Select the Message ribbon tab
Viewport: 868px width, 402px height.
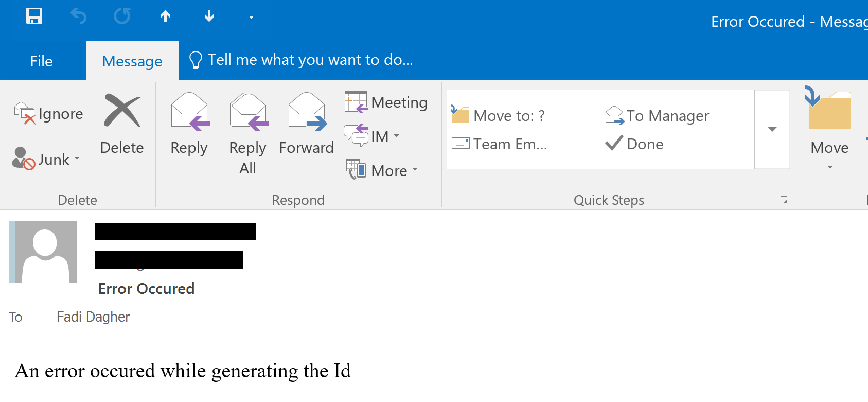(132, 61)
